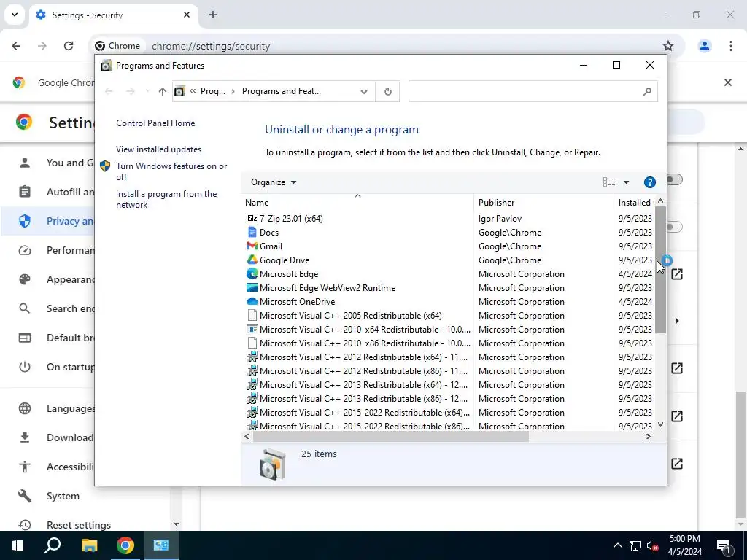Select the Igor Pavlov publisher cell
This screenshot has height=560, width=747.
click(500, 219)
